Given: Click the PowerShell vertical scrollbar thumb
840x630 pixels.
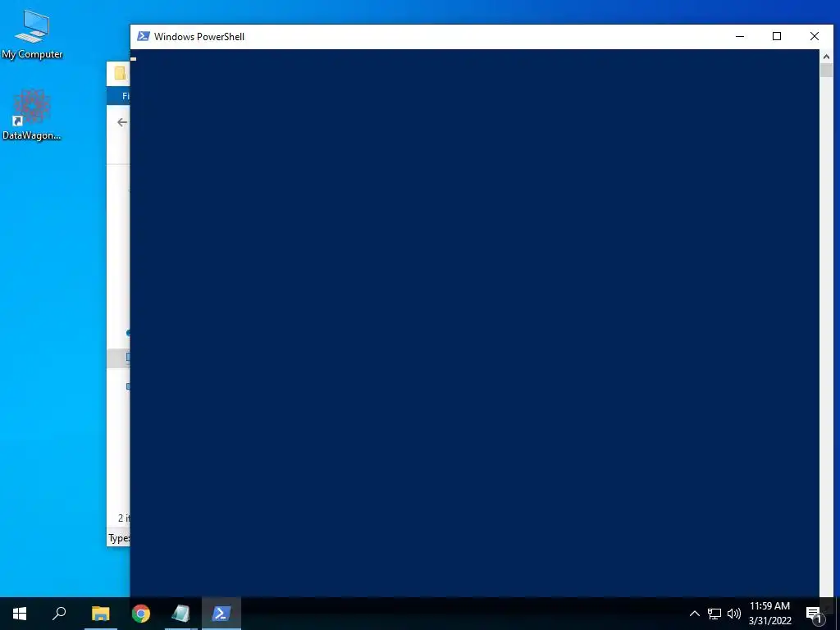Looking at the screenshot, I should 827,71.
